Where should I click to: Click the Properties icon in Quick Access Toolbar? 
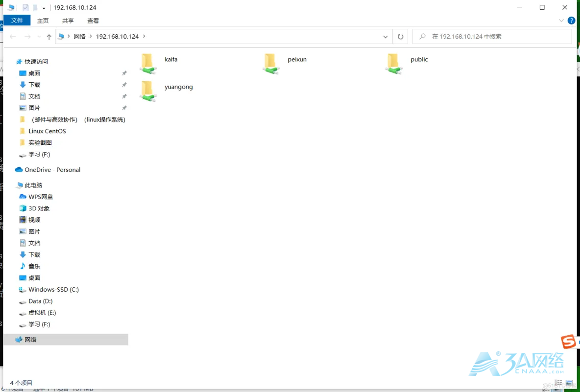pos(25,7)
